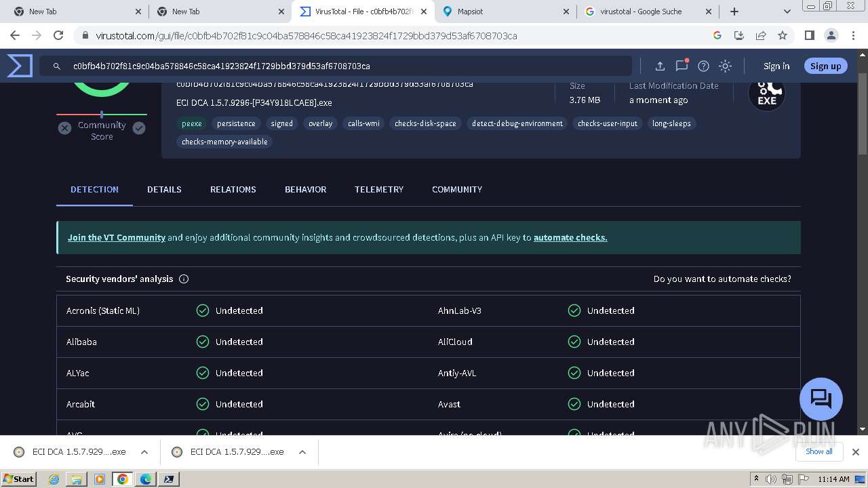Toggle the light/dark theme icon
868x488 pixels.
[725, 66]
